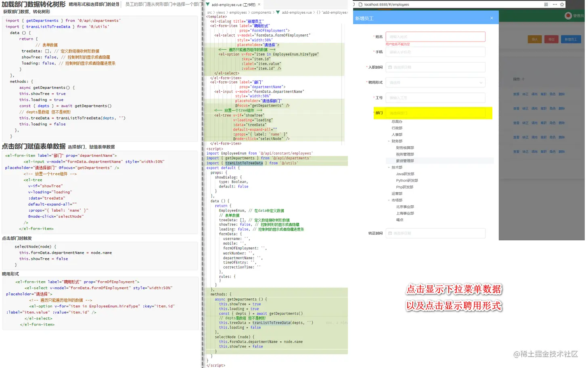Open the 员工的部门是从树形部门中选择 tab

[x=163, y=4]
